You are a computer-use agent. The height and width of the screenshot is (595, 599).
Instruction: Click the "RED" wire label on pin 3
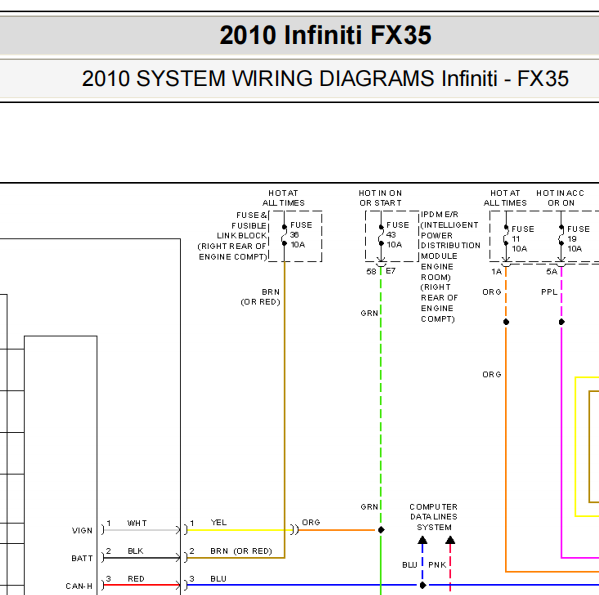pyautogui.click(x=136, y=579)
